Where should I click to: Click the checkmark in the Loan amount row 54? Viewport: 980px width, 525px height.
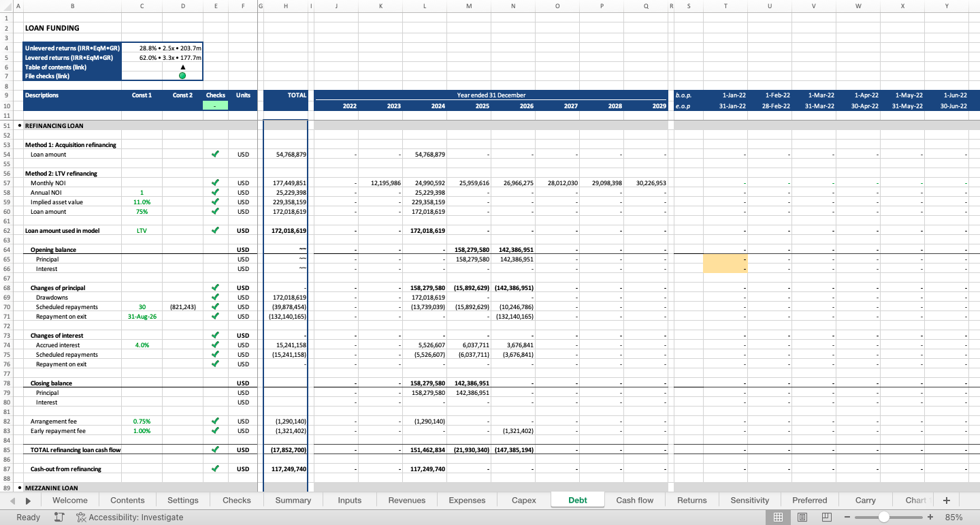click(215, 155)
